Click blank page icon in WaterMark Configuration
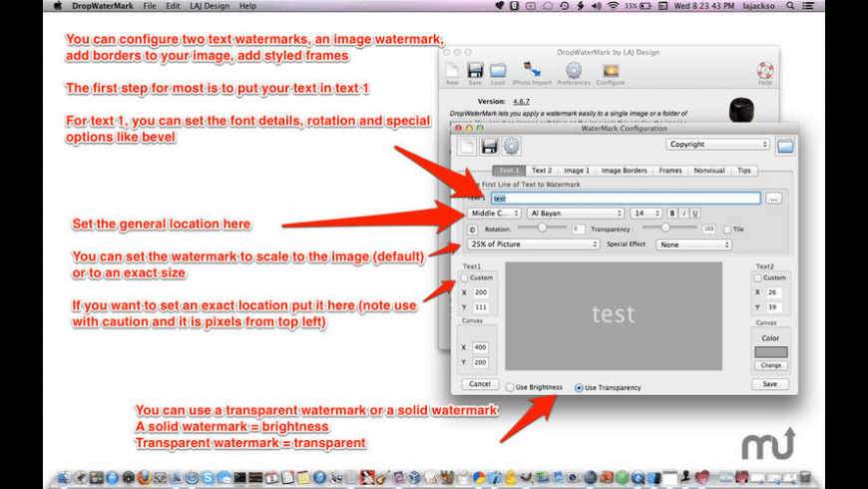 [x=467, y=146]
